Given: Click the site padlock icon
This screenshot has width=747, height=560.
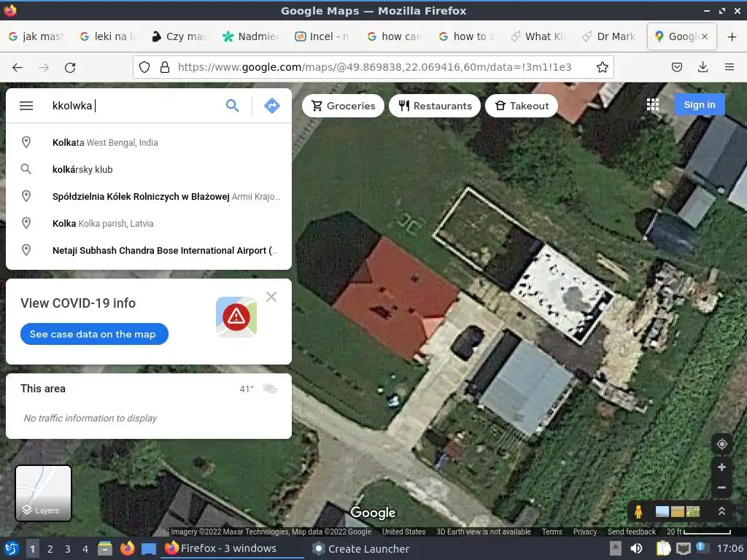Looking at the screenshot, I should (x=165, y=67).
